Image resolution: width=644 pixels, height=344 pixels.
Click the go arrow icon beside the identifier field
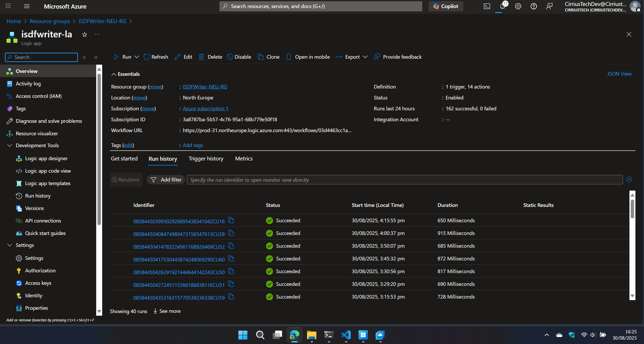[x=629, y=179]
